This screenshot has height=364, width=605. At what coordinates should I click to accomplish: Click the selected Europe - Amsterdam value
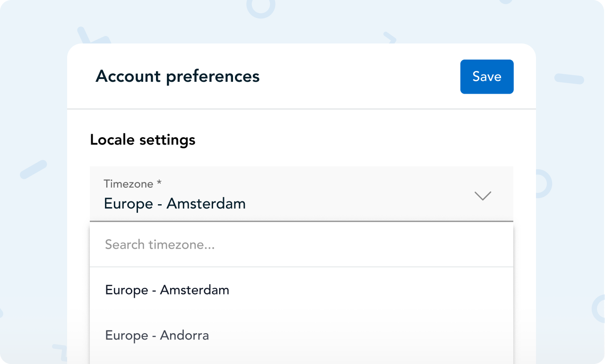[x=175, y=204]
